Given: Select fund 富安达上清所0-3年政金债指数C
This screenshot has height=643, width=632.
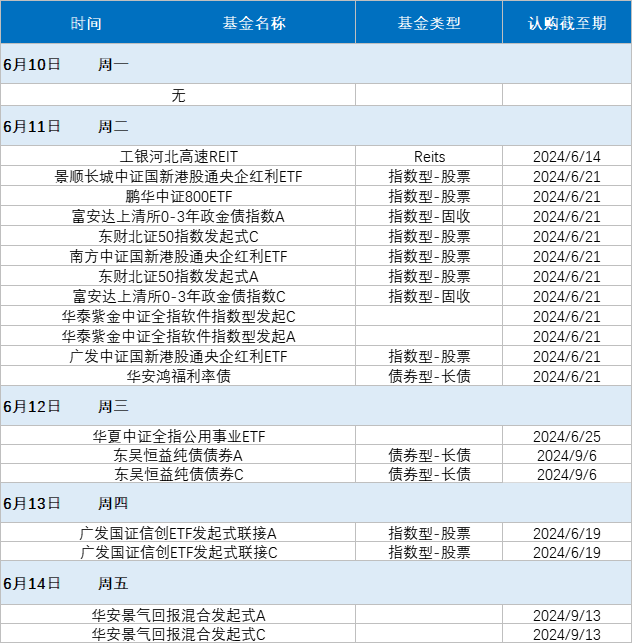Looking at the screenshot, I should click(178, 296).
